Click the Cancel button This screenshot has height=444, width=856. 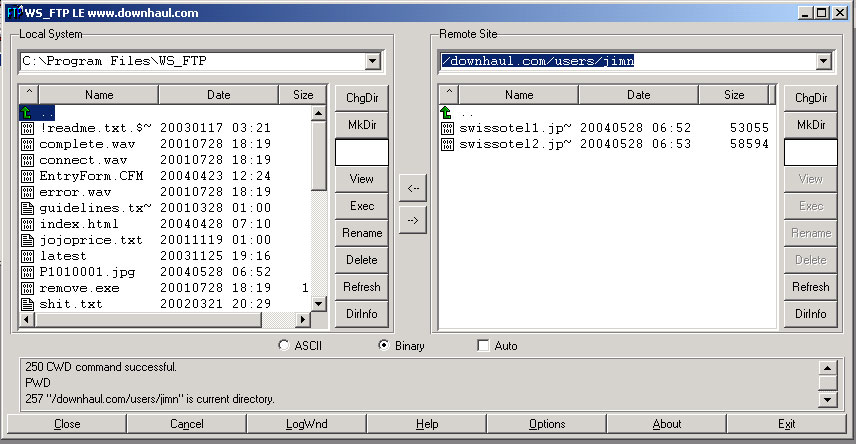[187, 424]
